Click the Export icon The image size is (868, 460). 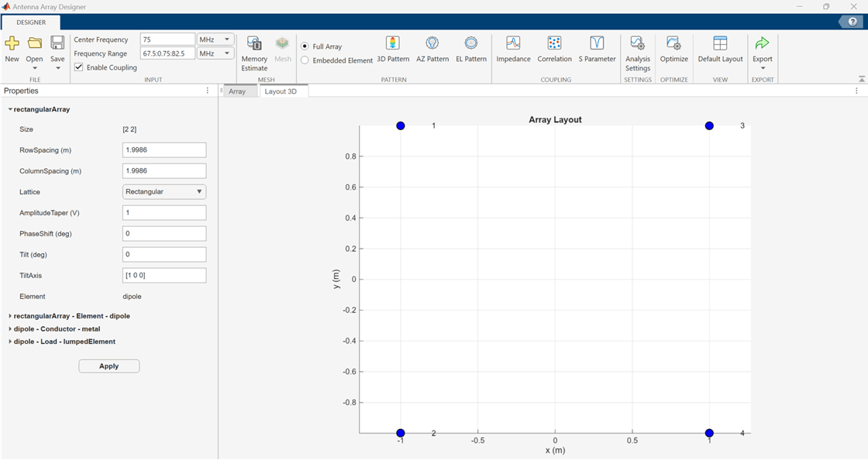click(x=763, y=43)
